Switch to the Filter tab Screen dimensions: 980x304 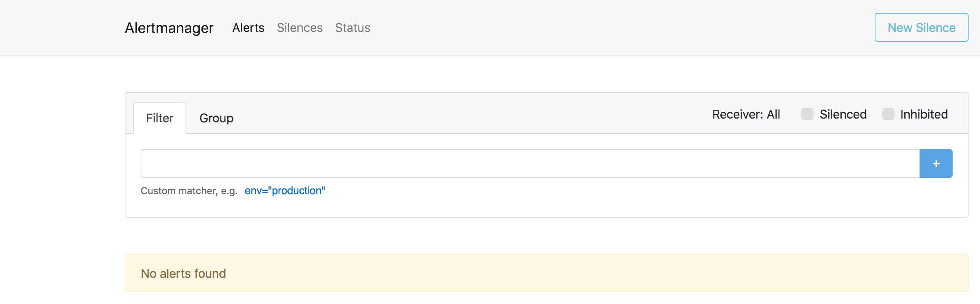click(x=159, y=118)
